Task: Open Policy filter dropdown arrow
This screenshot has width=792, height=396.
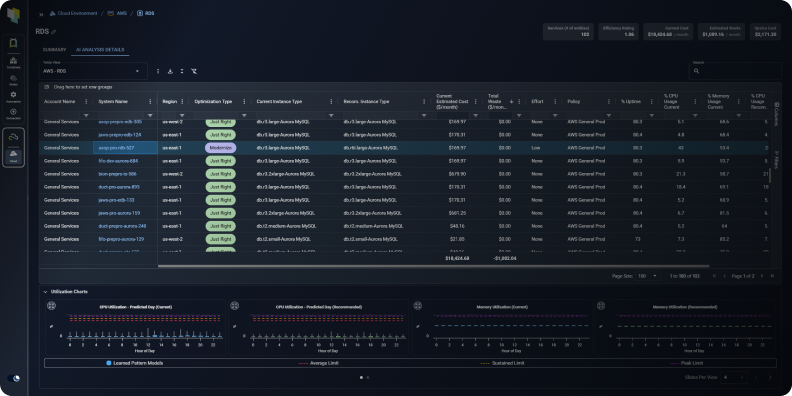Action: coord(608,116)
